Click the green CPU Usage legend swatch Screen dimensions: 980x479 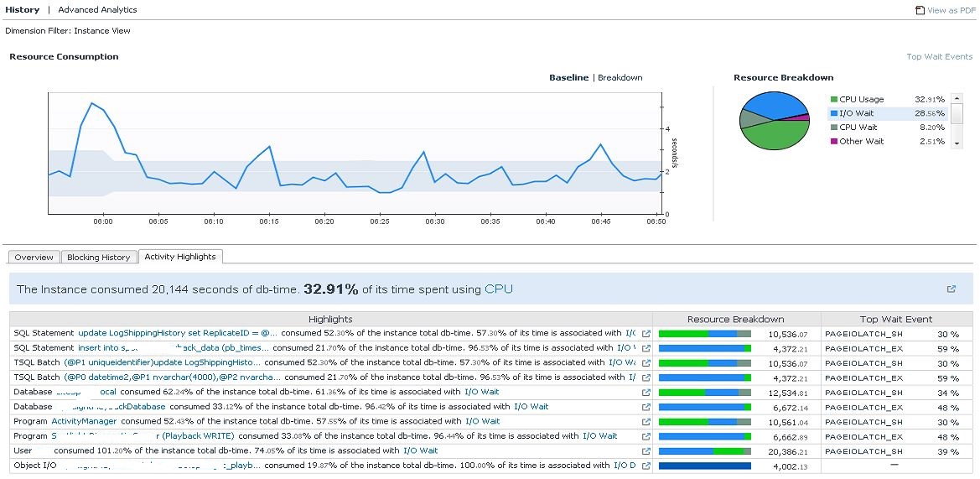(x=833, y=99)
